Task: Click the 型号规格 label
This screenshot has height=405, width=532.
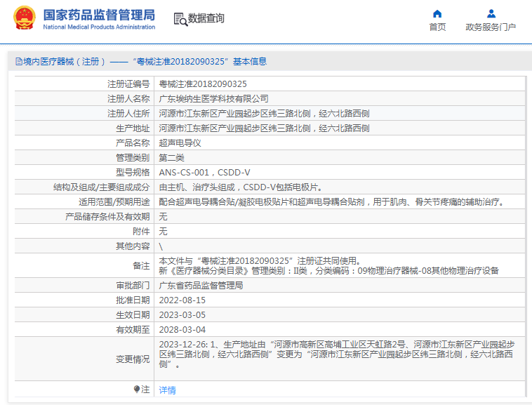Action: [133, 172]
